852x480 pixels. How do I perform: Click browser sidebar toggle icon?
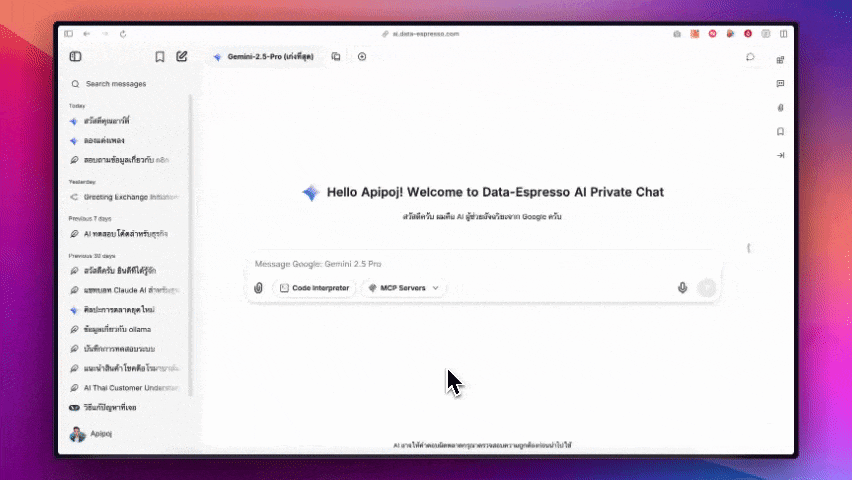(x=68, y=34)
